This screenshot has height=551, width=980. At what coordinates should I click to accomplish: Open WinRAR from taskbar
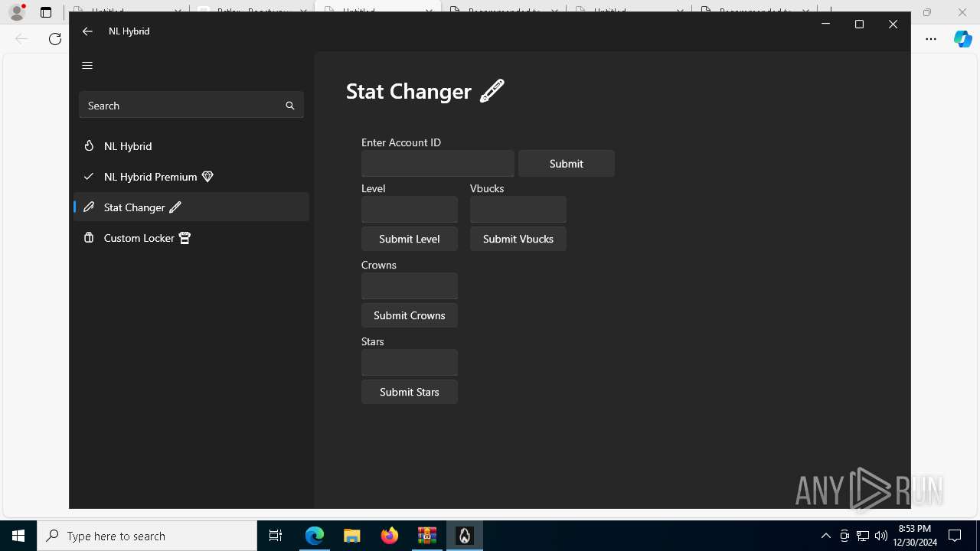pos(426,536)
